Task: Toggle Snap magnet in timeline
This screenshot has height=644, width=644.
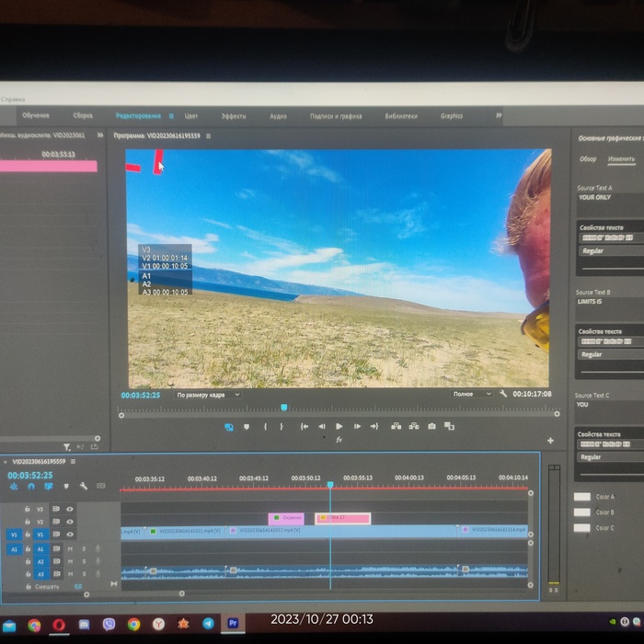Action: click(x=31, y=487)
